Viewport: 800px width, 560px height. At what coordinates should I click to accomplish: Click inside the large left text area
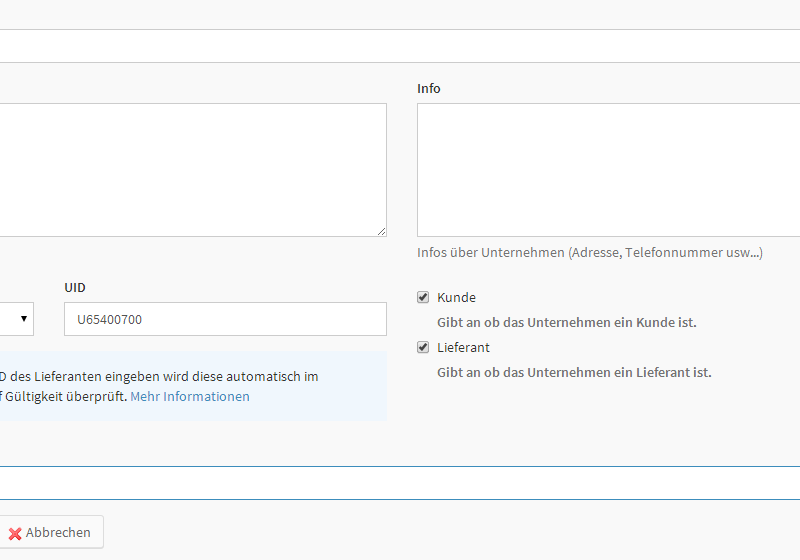(190, 170)
